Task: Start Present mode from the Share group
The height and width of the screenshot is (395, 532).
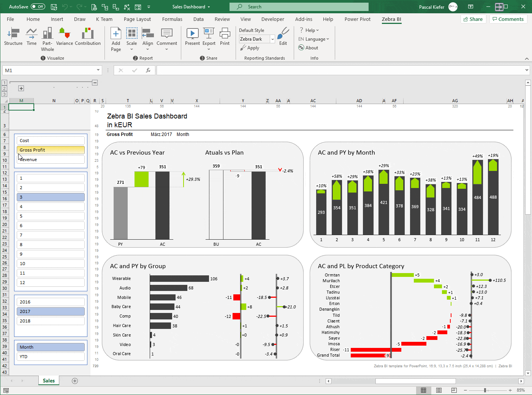Action: (192, 37)
